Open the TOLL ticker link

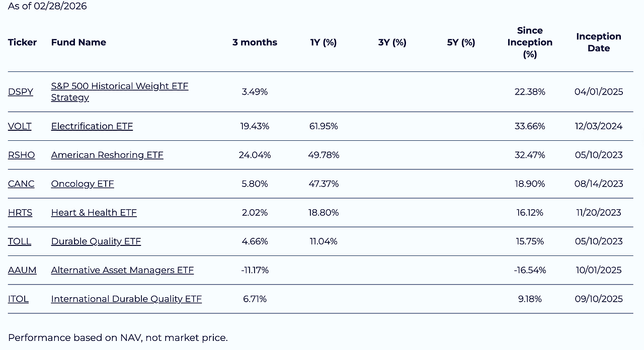pos(20,241)
